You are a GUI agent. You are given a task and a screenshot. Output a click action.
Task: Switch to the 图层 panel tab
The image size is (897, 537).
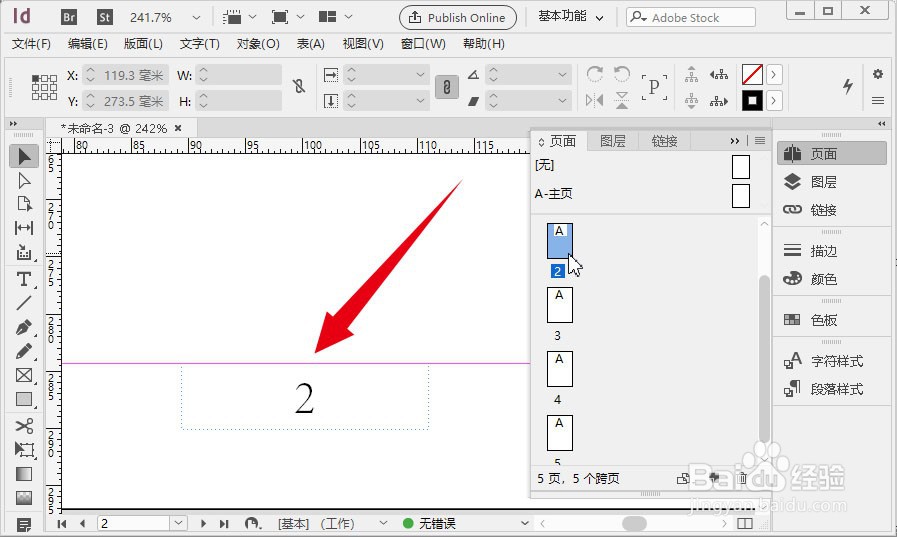click(613, 141)
